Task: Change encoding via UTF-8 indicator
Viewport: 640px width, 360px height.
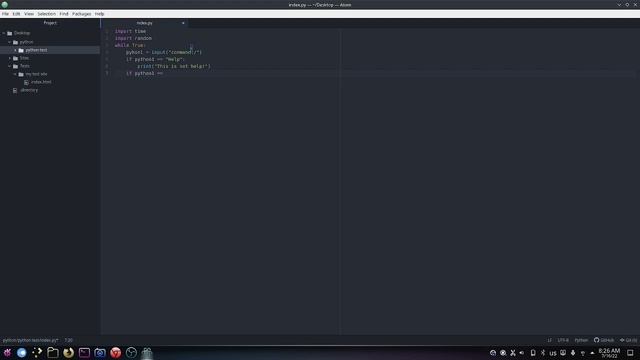Action: tap(563, 340)
